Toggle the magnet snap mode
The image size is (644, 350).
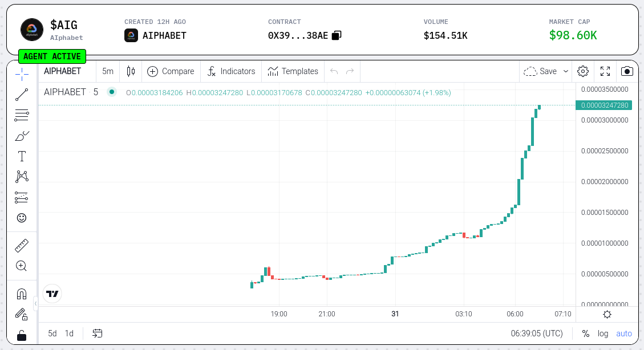tap(22, 294)
